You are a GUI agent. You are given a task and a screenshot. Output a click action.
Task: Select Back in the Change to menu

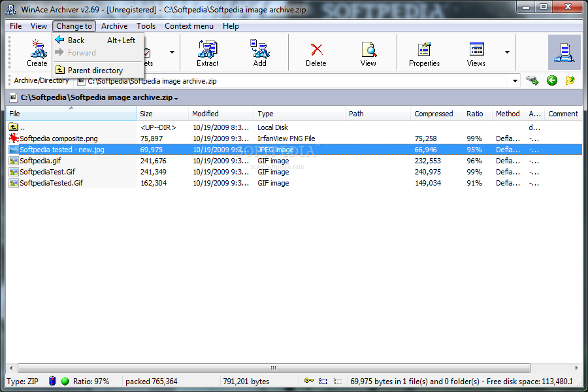point(98,40)
